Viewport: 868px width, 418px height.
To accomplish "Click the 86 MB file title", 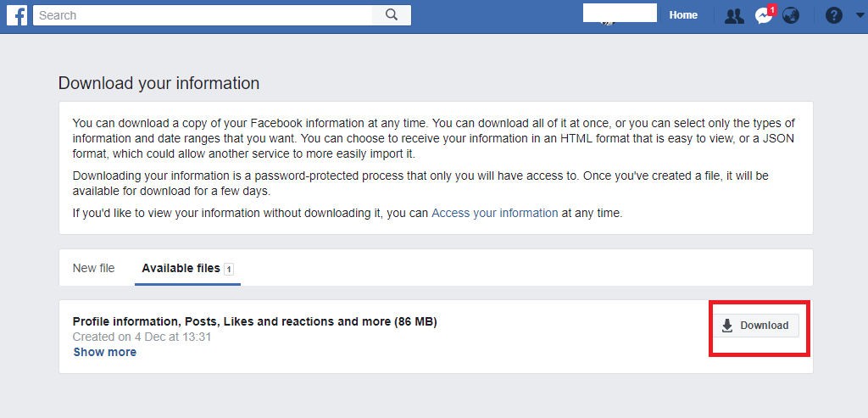I will (x=254, y=321).
